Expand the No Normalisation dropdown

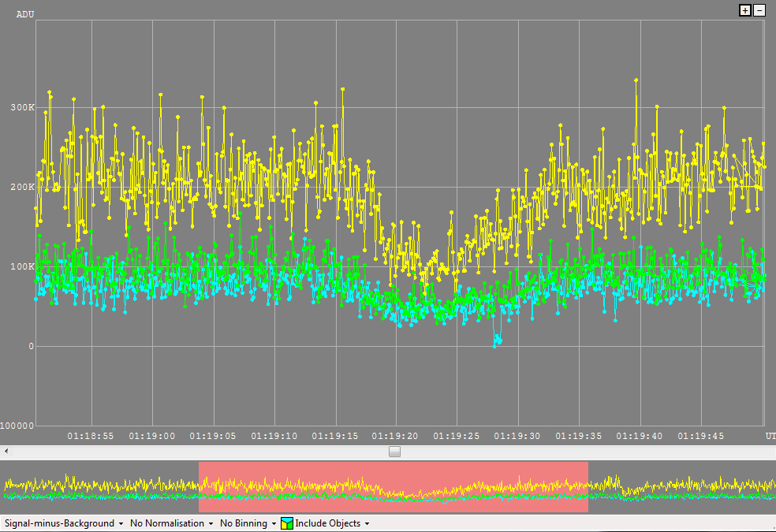click(x=171, y=523)
